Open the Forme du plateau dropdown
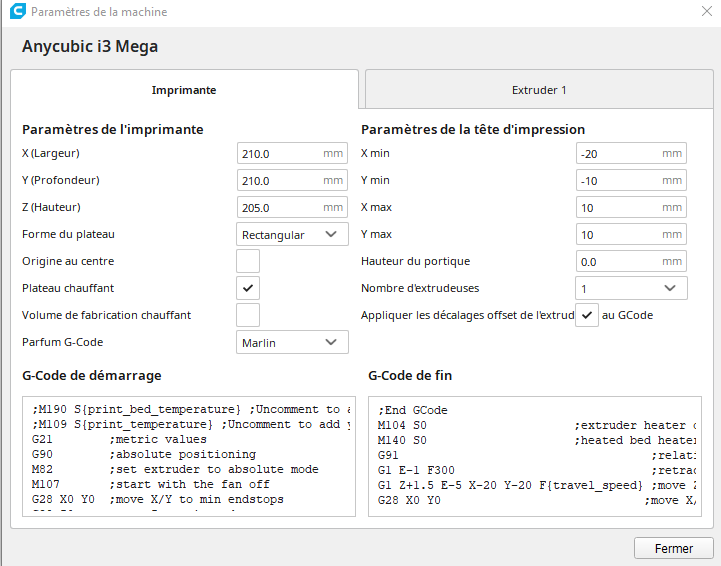 click(x=292, y=235)
